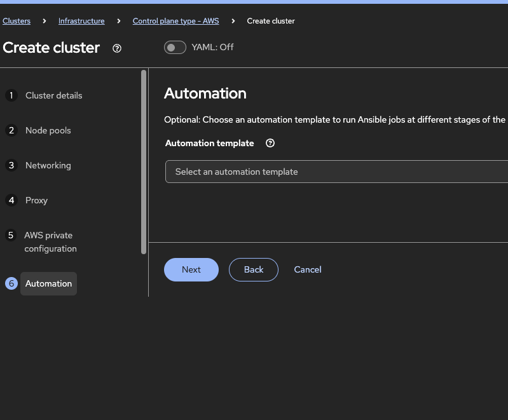
Task: Click the Automation template help icon
Action: (x=270, y=143)
